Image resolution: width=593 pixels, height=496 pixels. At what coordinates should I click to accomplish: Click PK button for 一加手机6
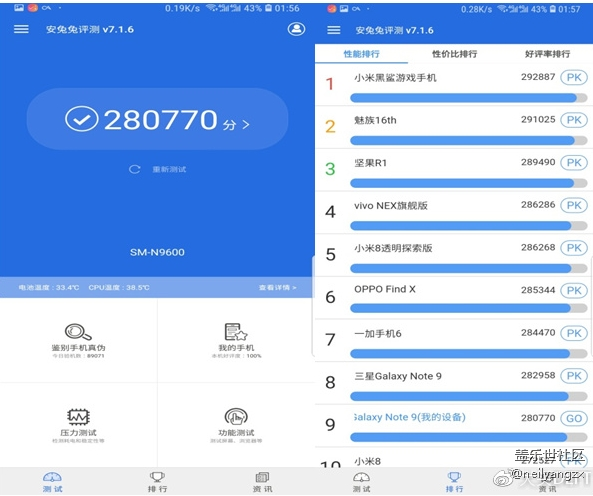tap(574, 333)
